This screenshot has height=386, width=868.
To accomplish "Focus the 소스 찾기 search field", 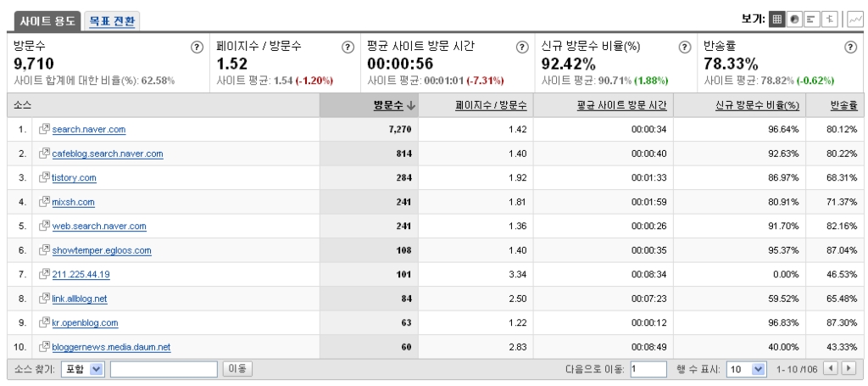I will pyautogui.click(x=164, y=369).
